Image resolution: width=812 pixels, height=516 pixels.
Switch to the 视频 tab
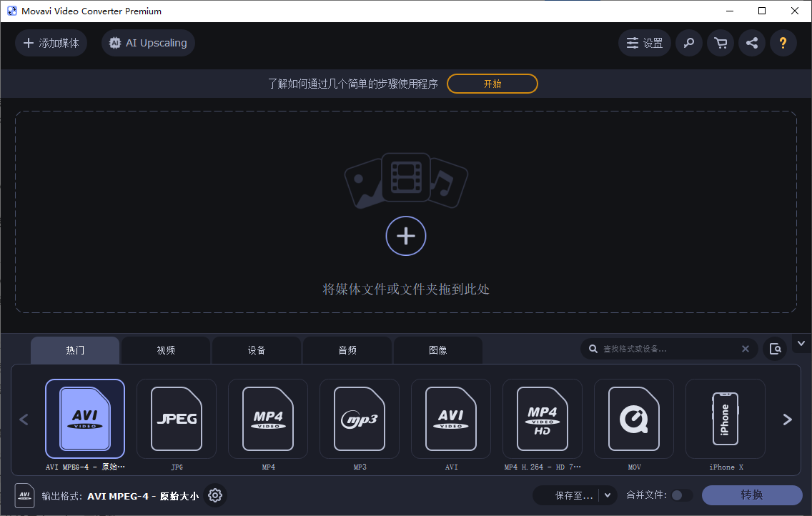(x=165, y=349)
